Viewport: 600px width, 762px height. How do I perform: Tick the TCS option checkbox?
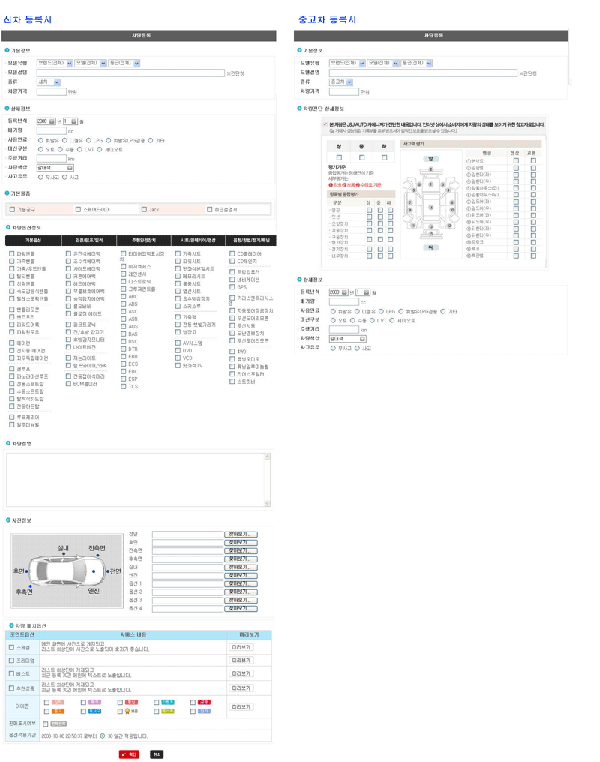[123, 386]
